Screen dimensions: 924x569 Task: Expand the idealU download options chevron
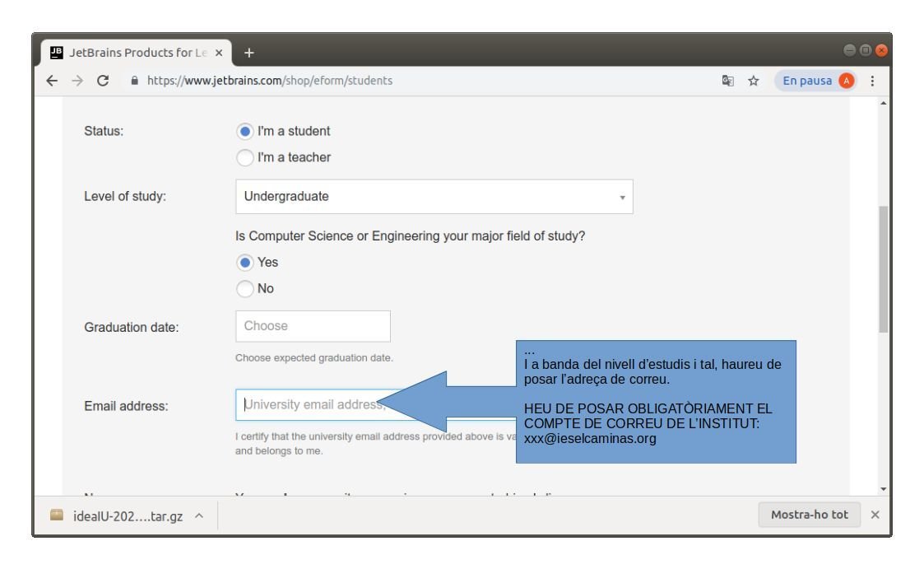click(x=199, y=516)
